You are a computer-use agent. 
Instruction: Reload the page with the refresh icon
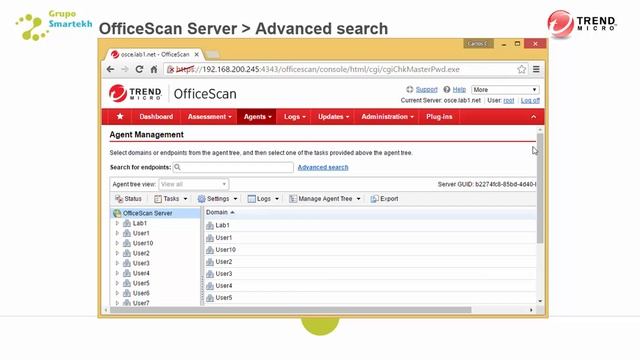click(x=139, y=69)
